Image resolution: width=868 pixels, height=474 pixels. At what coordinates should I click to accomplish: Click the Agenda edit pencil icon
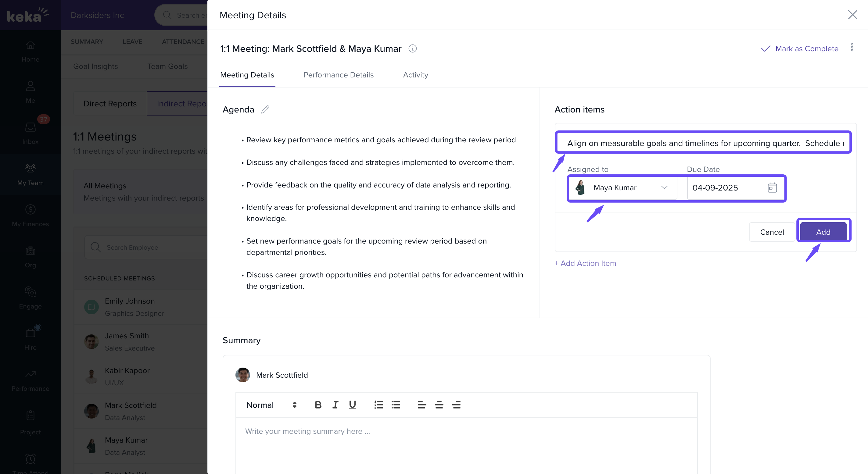265,109
